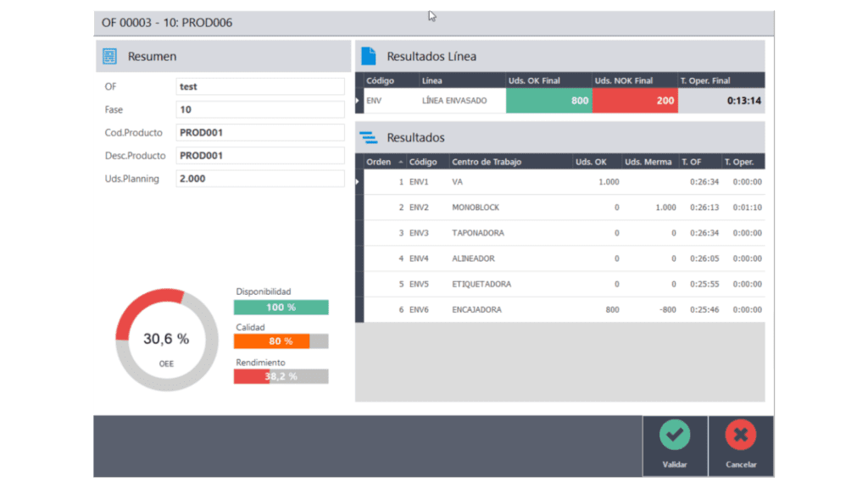Viewport: 868px width, 488px height.
Task: Click the sort arrow in Orden column
Action: [x=400, y=162]
